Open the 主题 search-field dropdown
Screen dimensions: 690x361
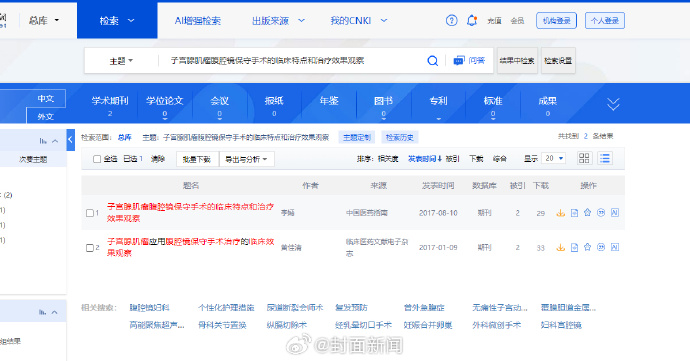pyautogui.click(x=121, y=61)
